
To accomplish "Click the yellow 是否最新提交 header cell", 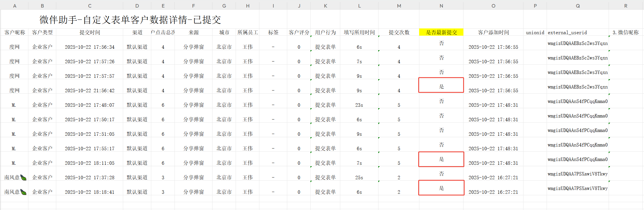I will [441, 32].
